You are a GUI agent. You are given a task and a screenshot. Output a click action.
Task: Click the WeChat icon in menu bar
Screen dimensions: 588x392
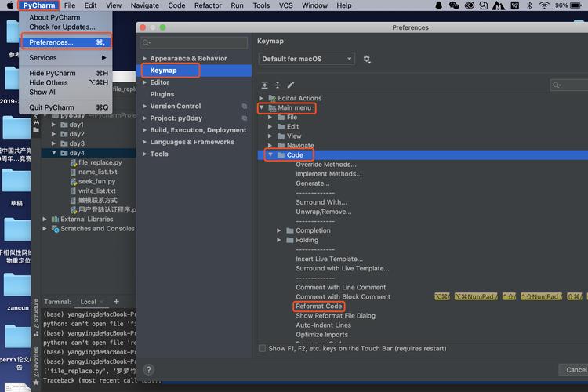point(454,5)
